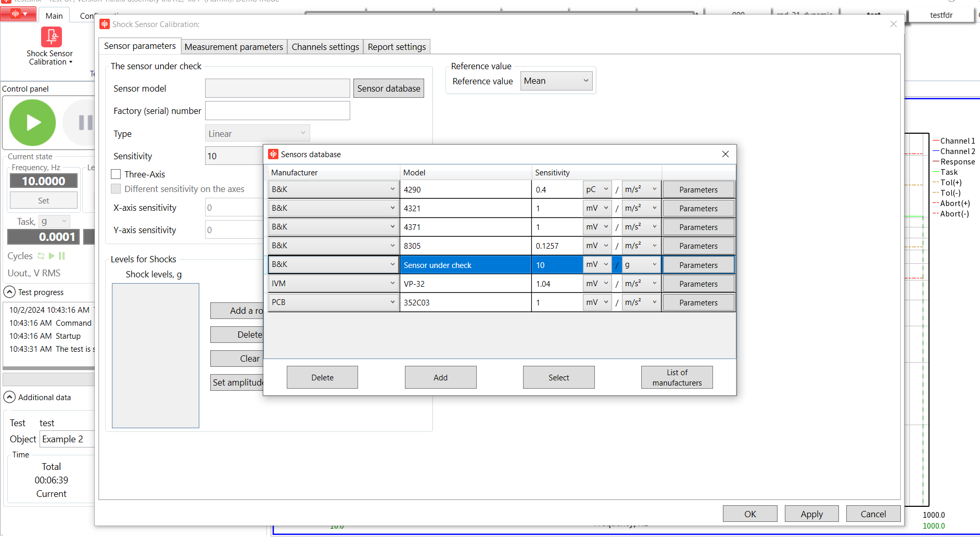The width and height of the screenshot is (980, 537).
Task: Click the Apply button
Action: [811, 514]
